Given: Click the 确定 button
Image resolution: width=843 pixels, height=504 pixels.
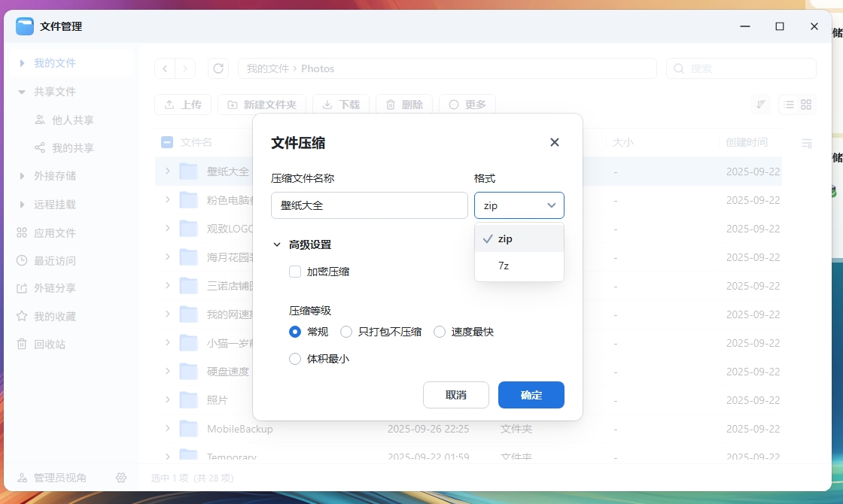Looking at the screenshot, I should pos(531,395).
